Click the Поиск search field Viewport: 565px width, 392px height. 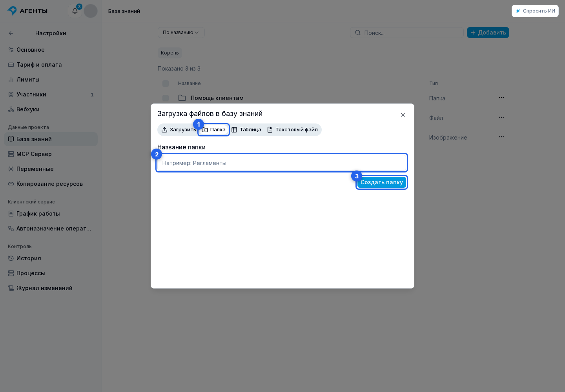coord(407,33)
